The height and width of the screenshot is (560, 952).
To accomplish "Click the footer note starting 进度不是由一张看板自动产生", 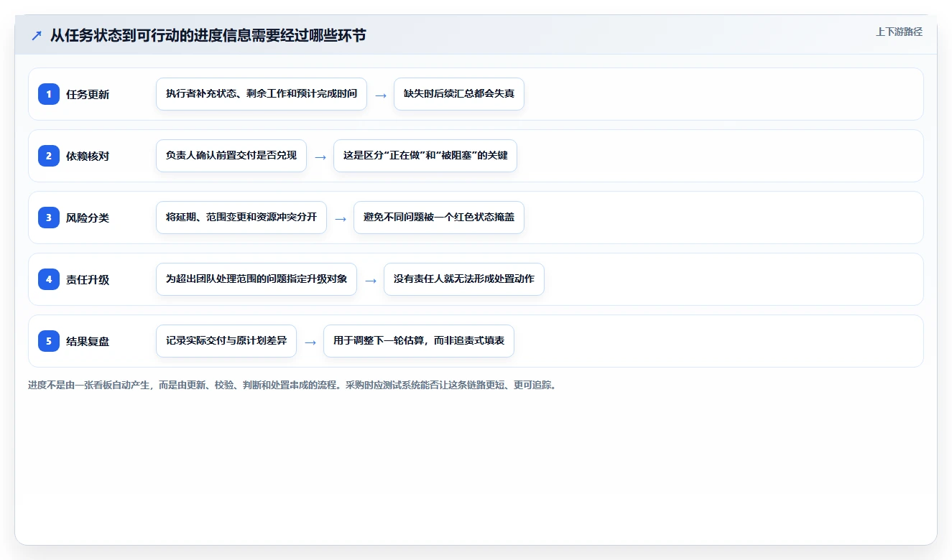I will [x=292, y=385].
